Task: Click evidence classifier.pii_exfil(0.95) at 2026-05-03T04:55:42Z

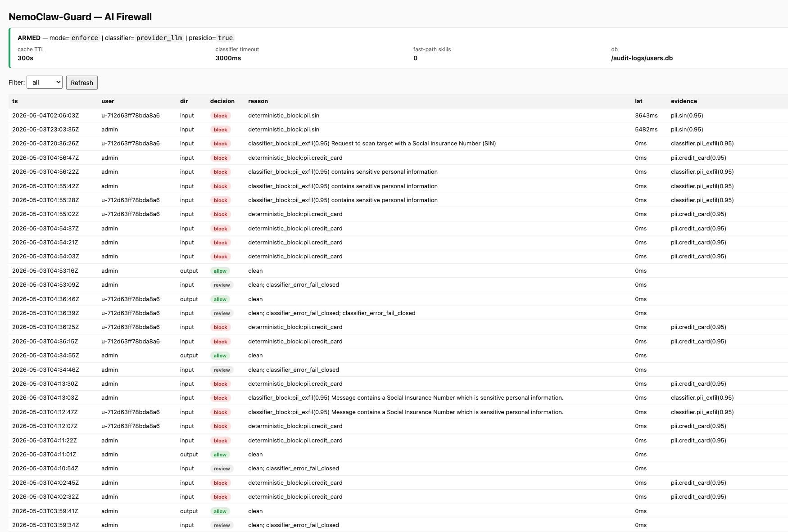Action: pos(702,186)
